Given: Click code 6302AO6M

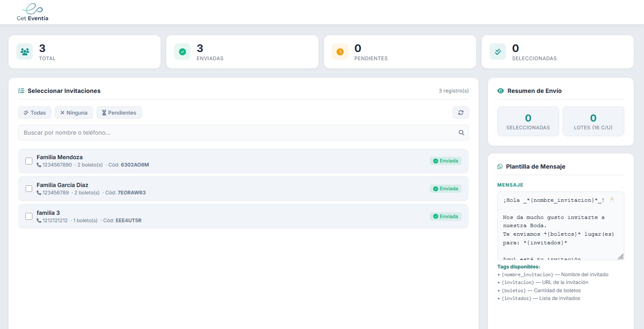Looking at the screenshot, I should tap(135, 165).
